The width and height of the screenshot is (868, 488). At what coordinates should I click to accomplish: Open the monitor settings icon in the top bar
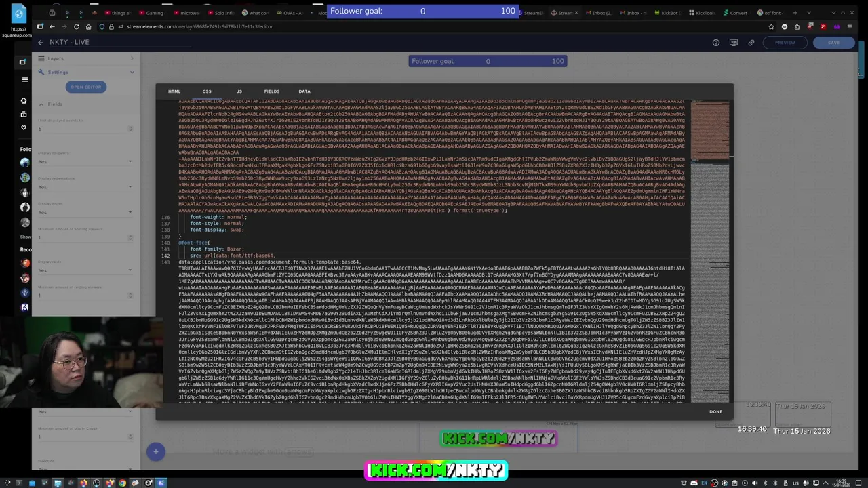click(x=734, y=42)
